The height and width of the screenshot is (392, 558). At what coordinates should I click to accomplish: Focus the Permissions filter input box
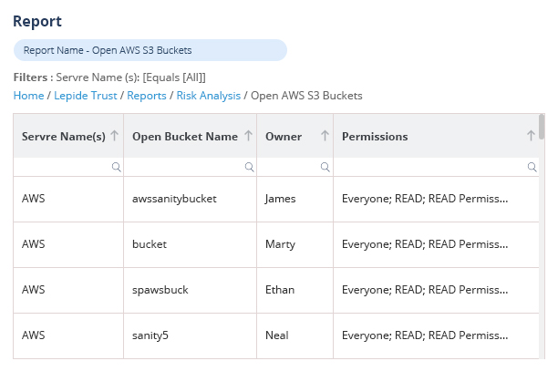430,168
